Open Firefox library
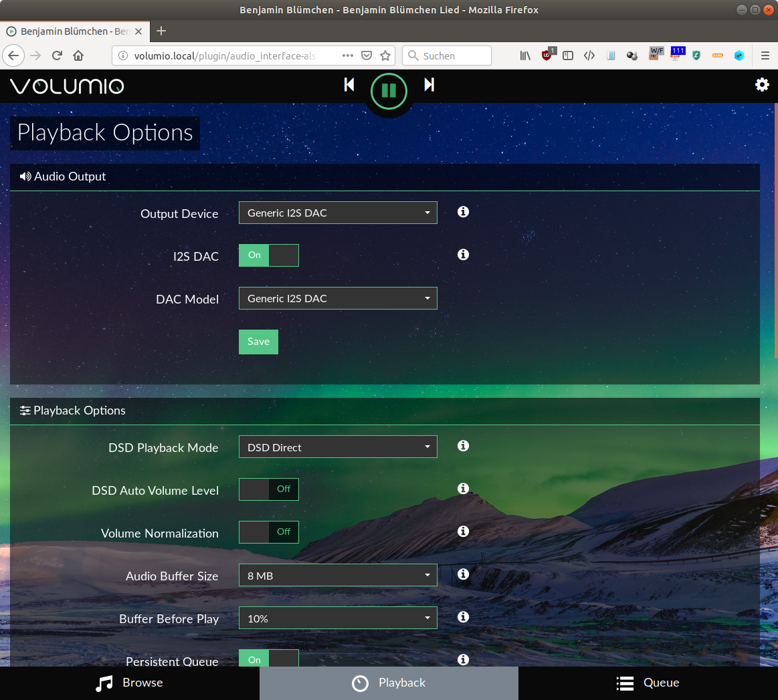 525,55
